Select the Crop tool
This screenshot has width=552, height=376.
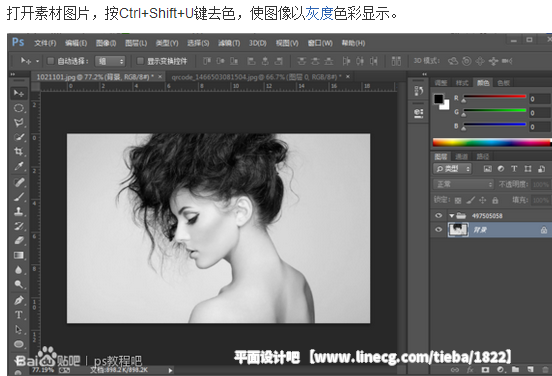19,152
